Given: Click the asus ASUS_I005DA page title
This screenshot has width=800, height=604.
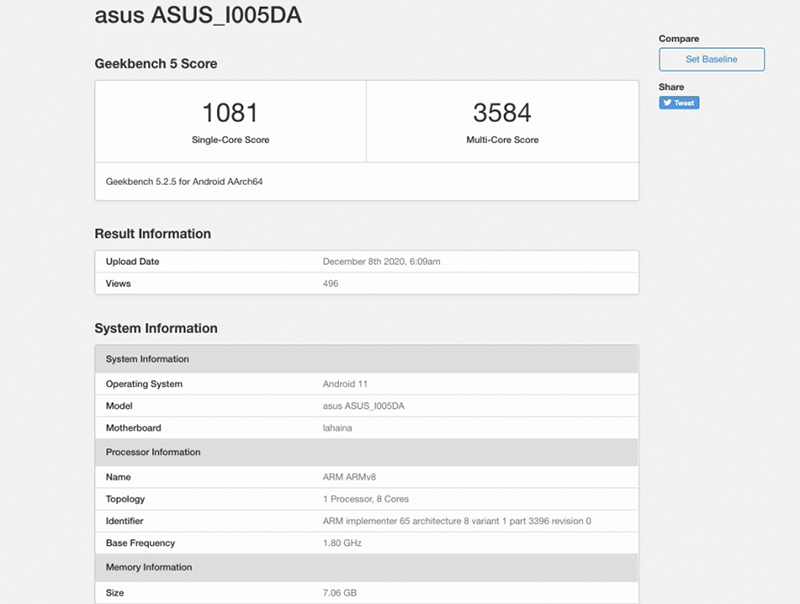Looking at the screenshot, I should 198,14.
